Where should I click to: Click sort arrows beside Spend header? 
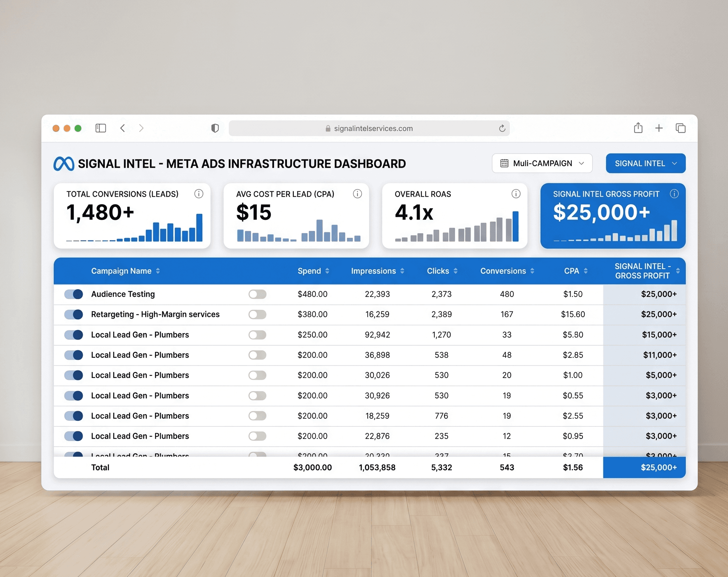327,271
